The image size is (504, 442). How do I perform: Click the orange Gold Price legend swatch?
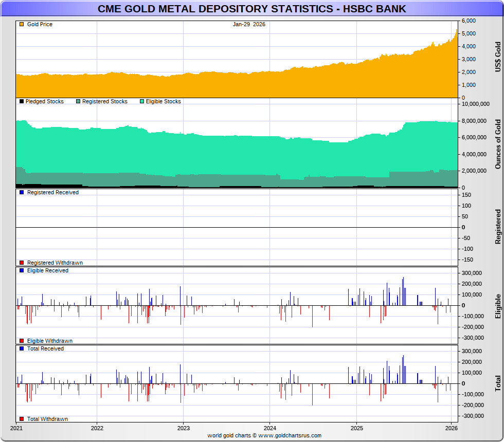pyautogui.click(x=21, y=25)
